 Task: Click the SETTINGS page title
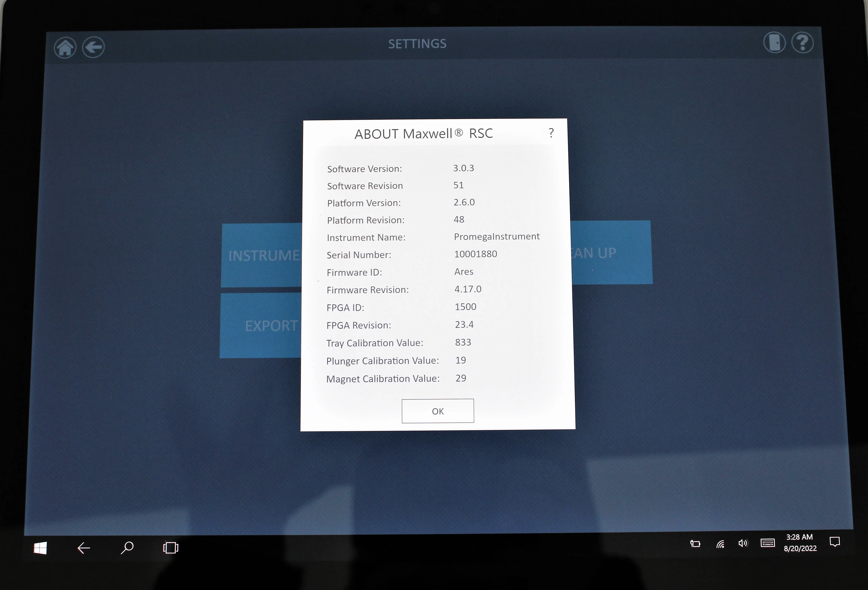tap(417, 44)
